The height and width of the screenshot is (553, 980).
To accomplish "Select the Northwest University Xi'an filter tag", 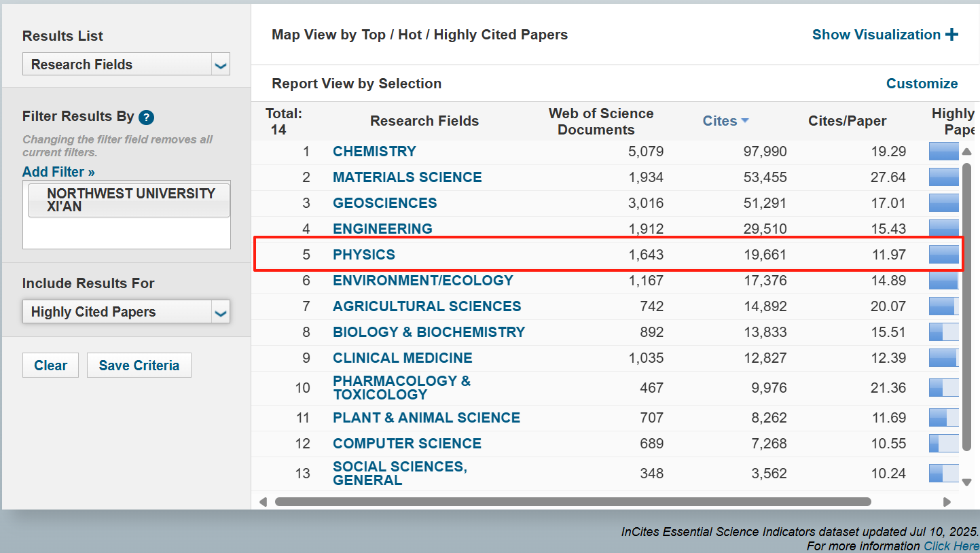I will coord(129,200).
